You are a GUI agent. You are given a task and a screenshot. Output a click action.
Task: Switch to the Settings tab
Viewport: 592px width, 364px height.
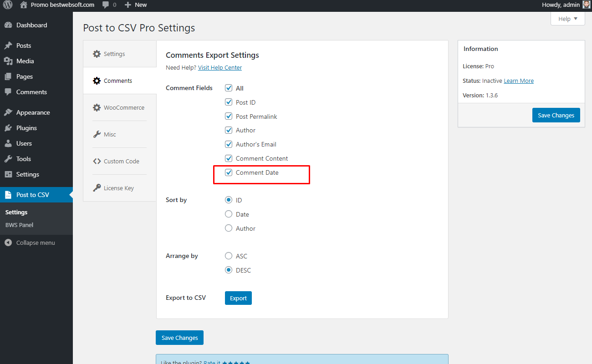[x=120, y=54]
